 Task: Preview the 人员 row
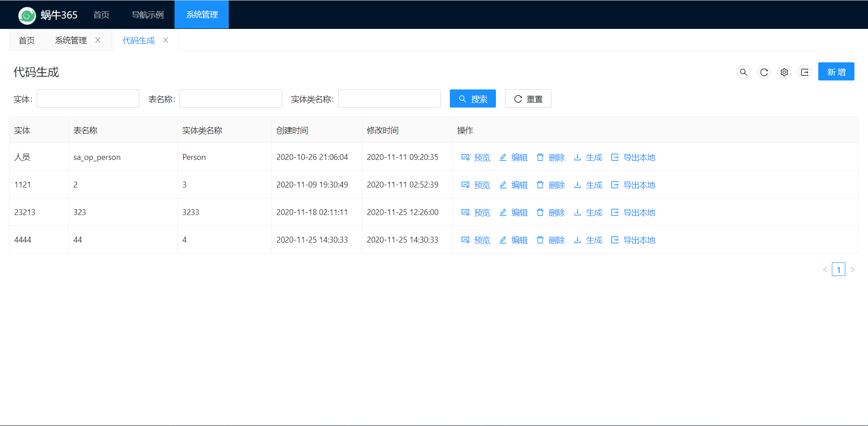coord(476,157)
